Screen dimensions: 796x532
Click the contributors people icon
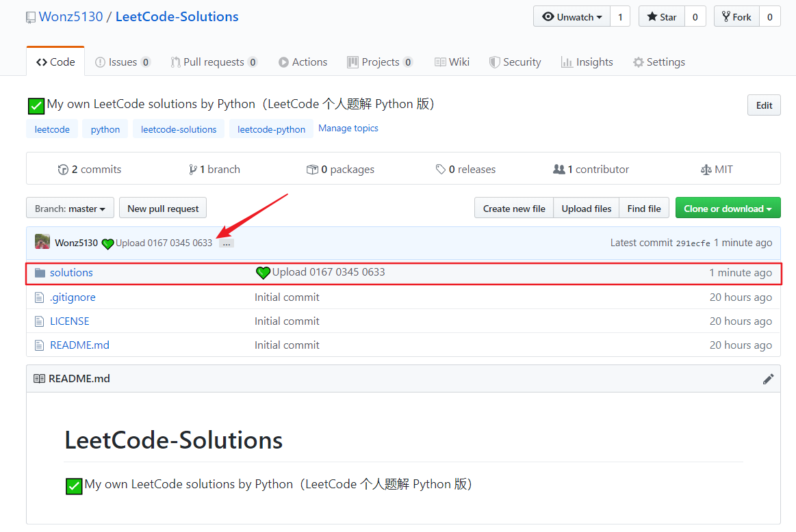(x=559, y=170)
